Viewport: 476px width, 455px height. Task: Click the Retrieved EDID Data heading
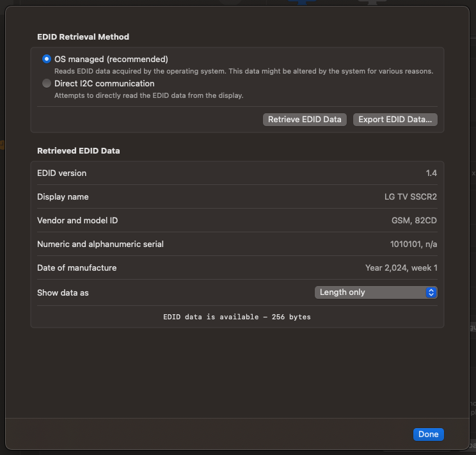(78, 150)
